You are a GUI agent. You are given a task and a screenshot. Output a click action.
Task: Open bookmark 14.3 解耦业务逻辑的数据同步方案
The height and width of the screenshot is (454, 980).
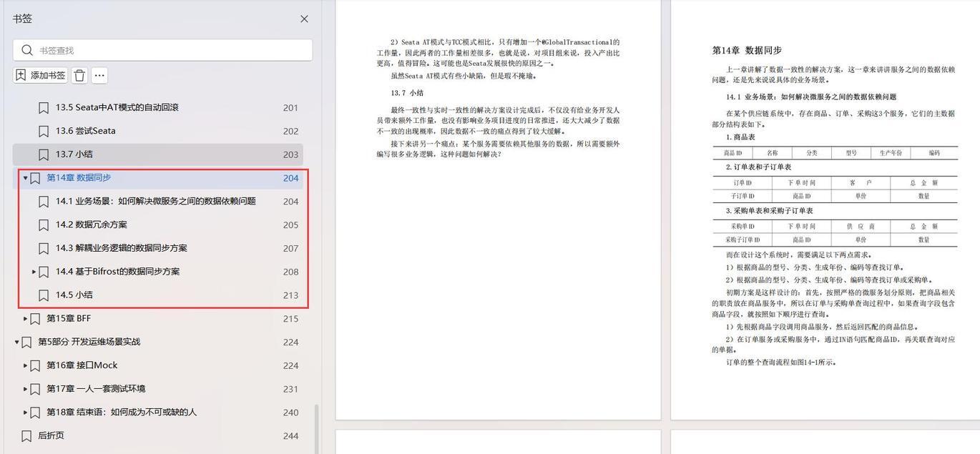pyautogui.click(x=122, y=248)
